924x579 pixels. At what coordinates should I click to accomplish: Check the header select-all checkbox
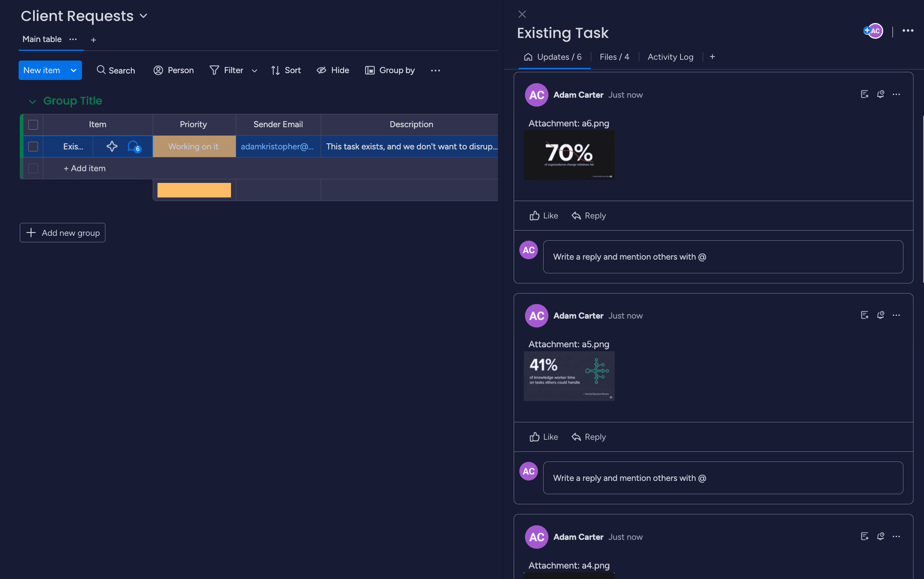[x=33, y=124]
